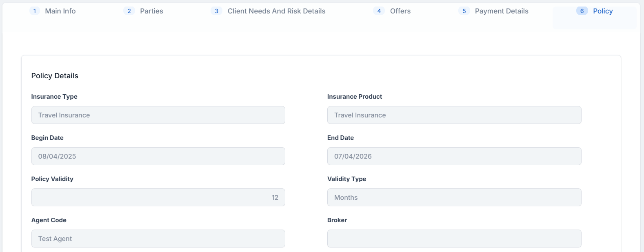Click the step 3 number badge
644x252 pixels.
tap(217, 11)
